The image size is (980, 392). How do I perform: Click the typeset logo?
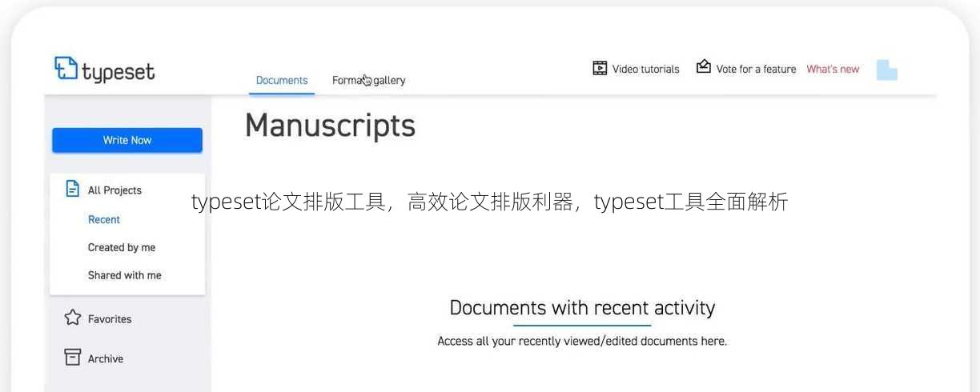pos(104,70)
